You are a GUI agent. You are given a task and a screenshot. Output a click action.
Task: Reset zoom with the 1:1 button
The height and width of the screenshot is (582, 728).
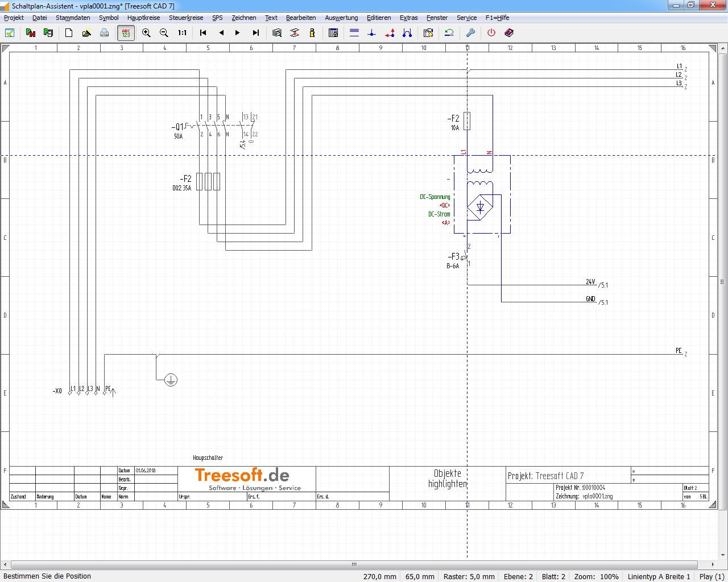(x=182, y=33)
